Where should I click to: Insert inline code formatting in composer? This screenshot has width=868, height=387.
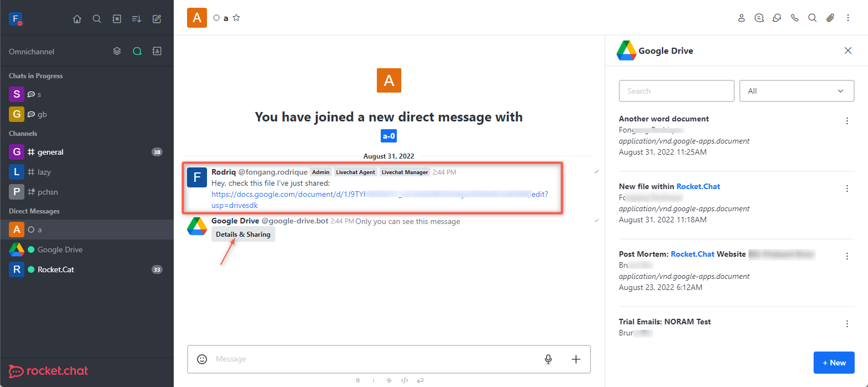[x=405, y=380]
